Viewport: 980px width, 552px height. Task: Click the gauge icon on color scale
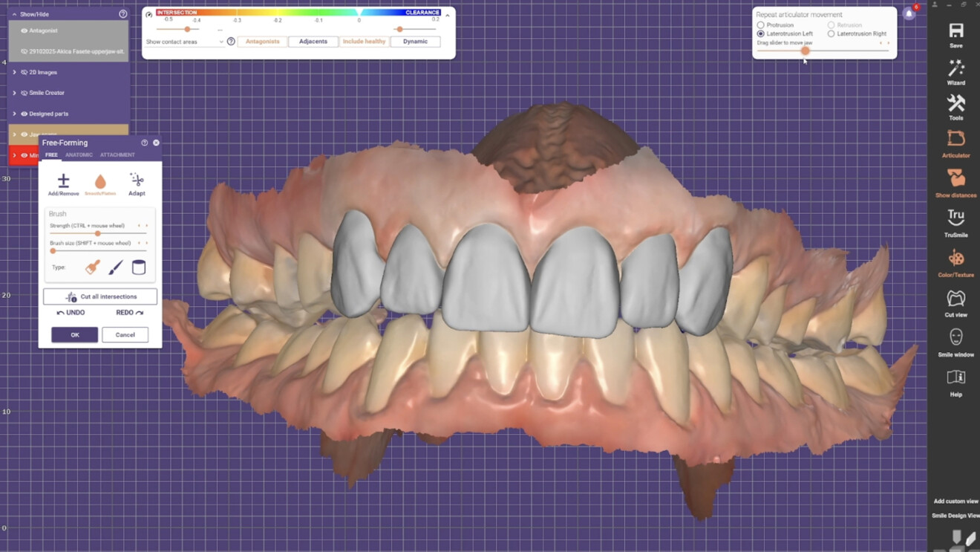pyautogui.click(x=149, y=14)
